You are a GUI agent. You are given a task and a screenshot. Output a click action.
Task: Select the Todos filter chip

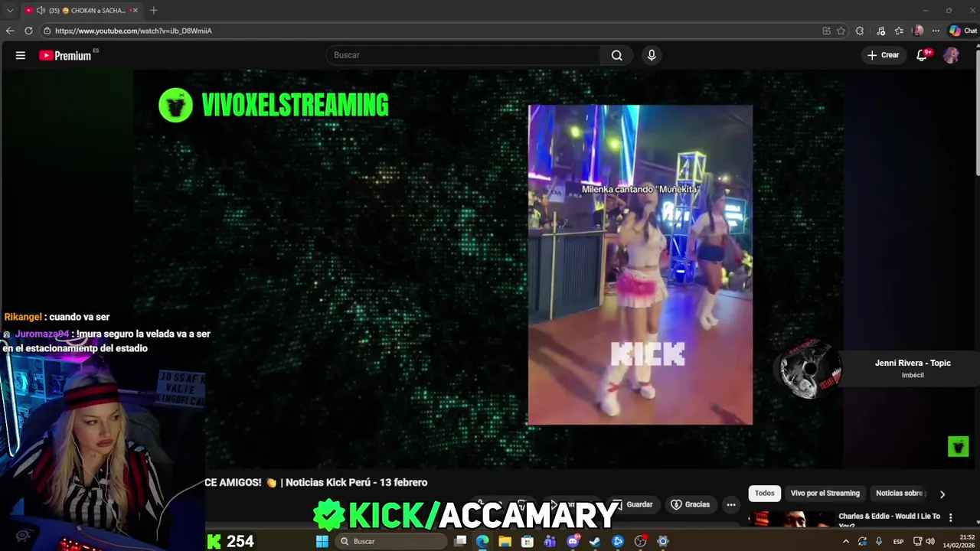click(765, 494)
